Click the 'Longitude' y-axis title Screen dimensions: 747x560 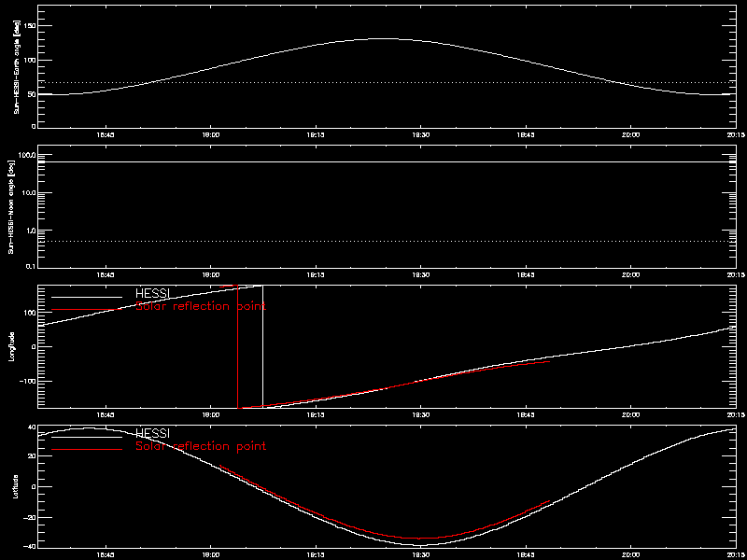pos(10,346)
